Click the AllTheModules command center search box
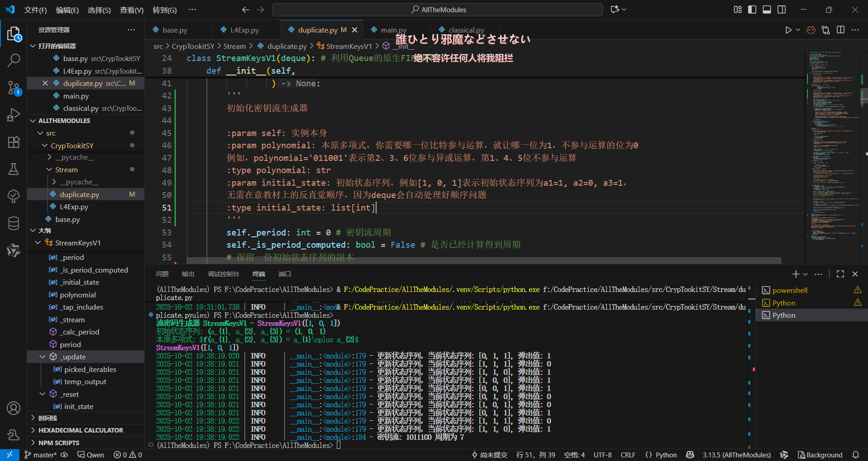Image resolution: width=868 pixels, height=461 pixels. pyautogui.click(x=438, y=9)
